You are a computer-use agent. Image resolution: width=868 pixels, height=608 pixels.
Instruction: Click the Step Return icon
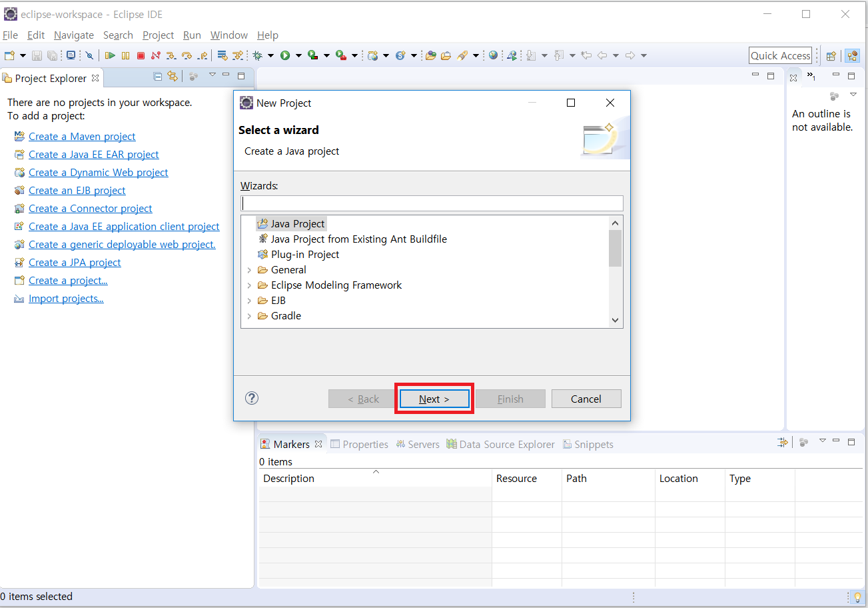click(203, 55)
